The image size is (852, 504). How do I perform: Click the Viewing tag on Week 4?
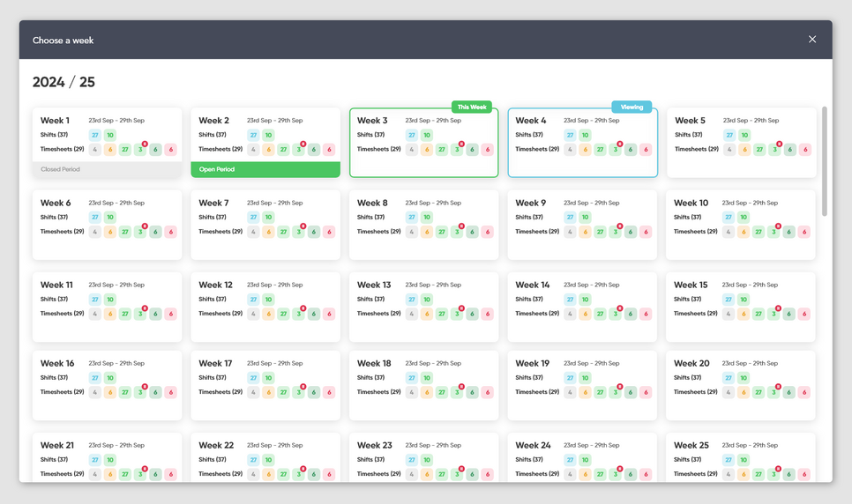632,107
